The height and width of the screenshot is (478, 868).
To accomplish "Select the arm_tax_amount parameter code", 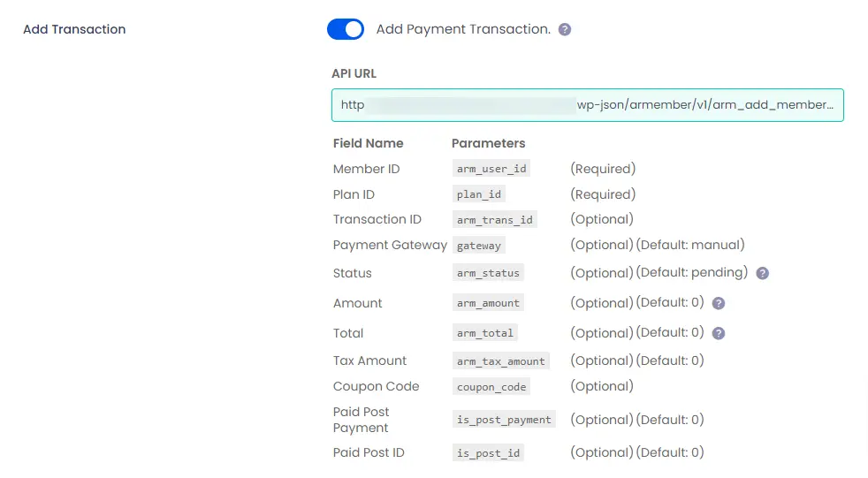I will [x=501, y=360].
